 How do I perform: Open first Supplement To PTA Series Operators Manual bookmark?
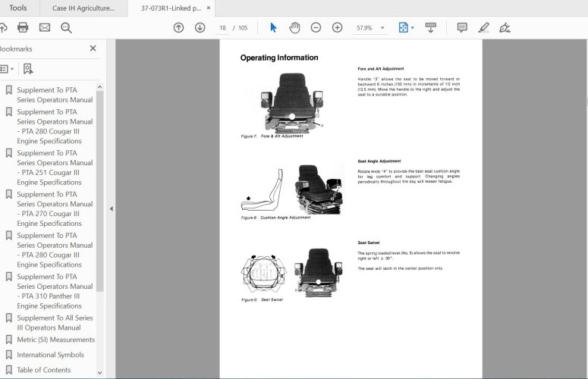[55, 95]
